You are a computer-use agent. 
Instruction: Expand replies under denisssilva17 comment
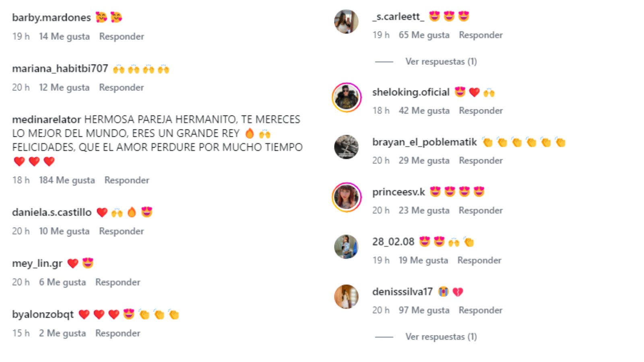(x=441, y=337)
